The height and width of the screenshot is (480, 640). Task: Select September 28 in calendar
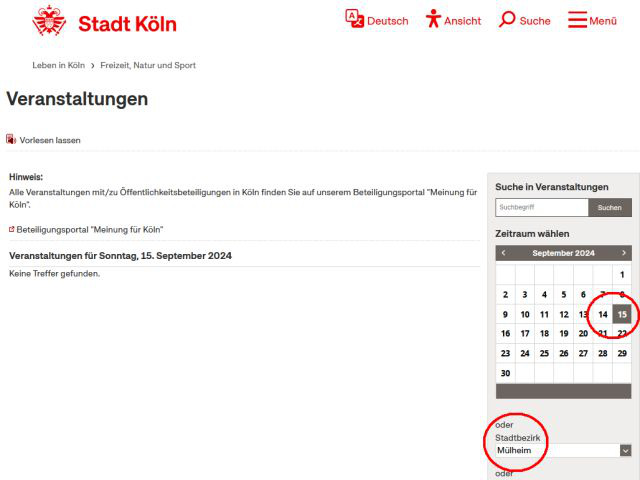click(x=603, y=353)
